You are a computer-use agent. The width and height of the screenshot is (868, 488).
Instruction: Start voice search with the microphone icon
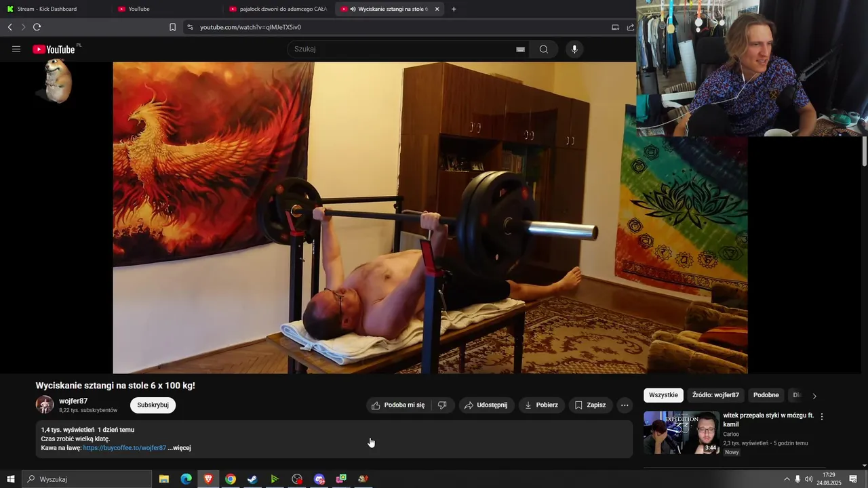(x=574, y=49)
